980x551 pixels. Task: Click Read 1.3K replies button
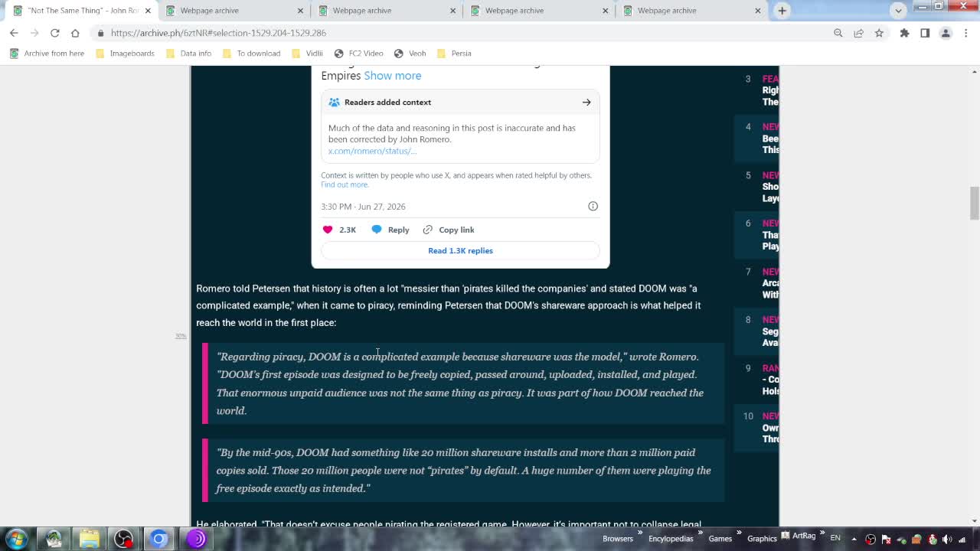(x=460, y=250)
